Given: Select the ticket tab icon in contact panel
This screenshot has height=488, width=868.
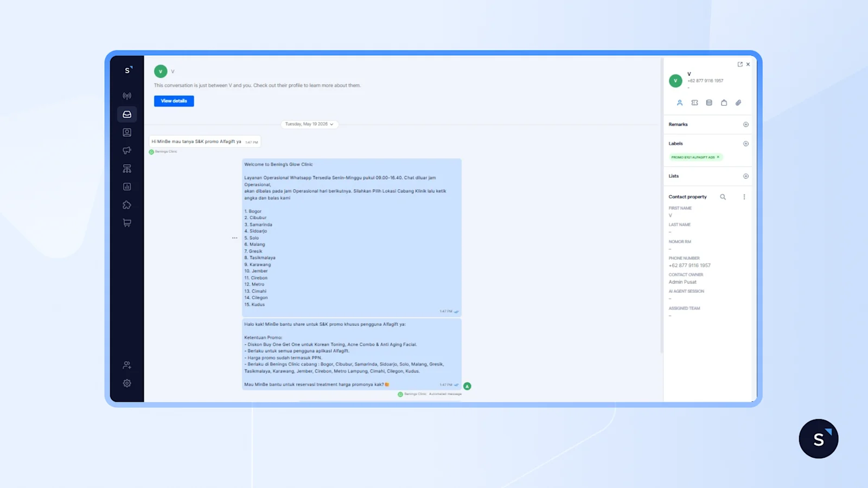Looking at the screenshot, I should pos(694,102).
